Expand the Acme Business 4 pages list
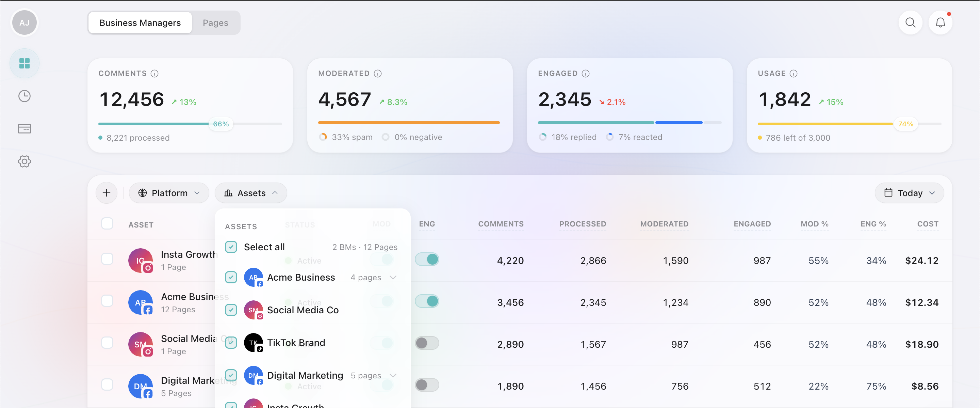The height and width of the screenshot is (408, 980). (393, 278)
